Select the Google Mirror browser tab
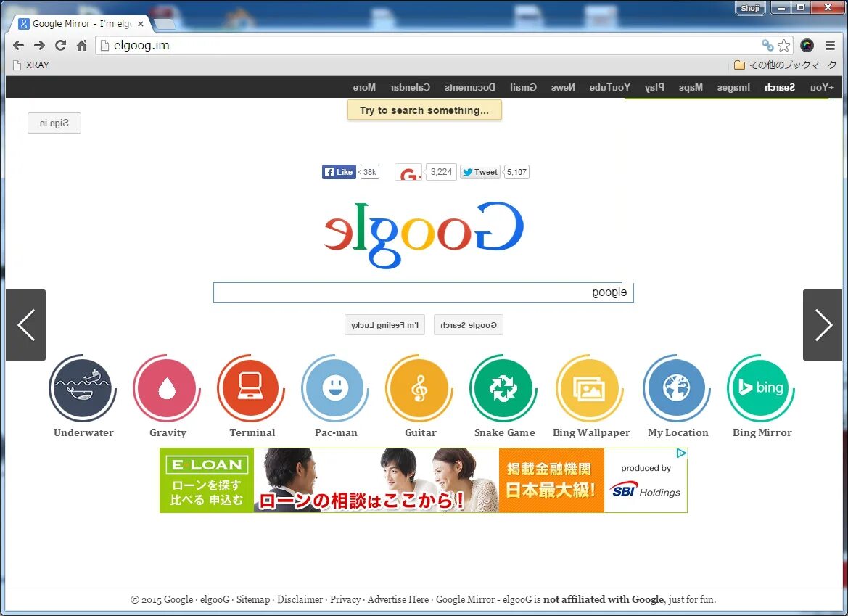 [81, 24]
